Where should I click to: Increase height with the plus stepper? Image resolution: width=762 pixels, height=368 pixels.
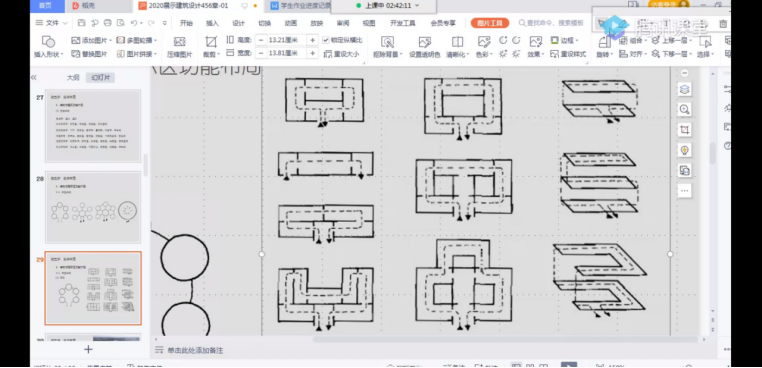tap(312, 40)
